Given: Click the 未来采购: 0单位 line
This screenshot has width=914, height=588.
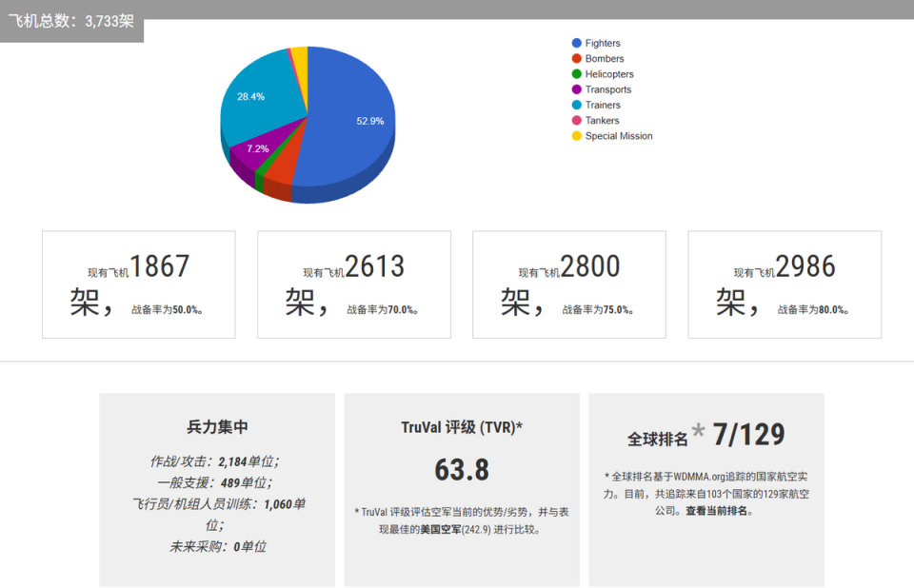Looking at the screenshot, I should [218, 547].
